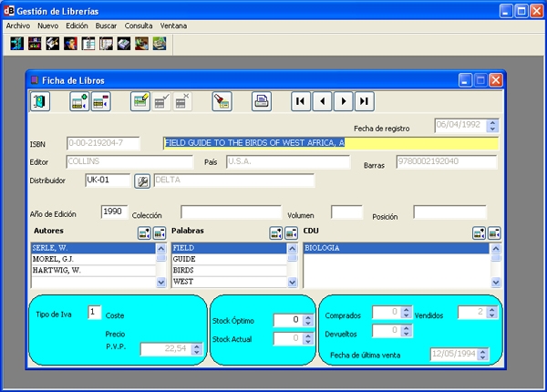The width and height of the screenshot is (547, 392).
Task: Click the exit door icon in Ficha de Libros
Action: point(40,101)
